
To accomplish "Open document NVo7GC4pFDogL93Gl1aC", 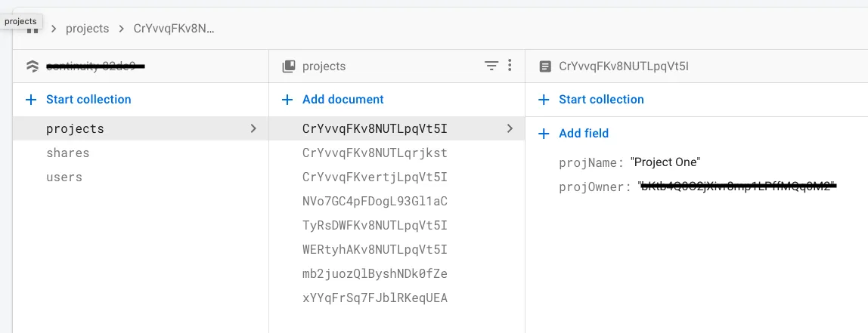I will tap(375, 202).
